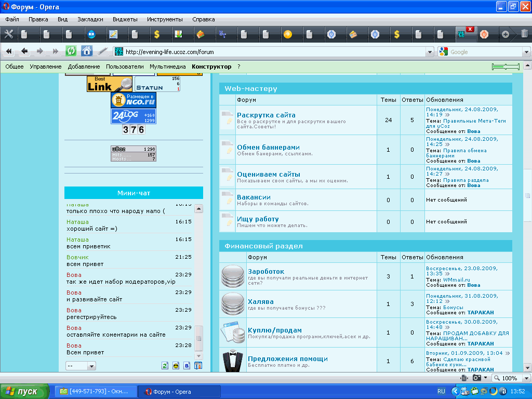Open the WMmail.ru topic link
Image resolution: width=532 pixels, height=399 pixels.
456,280
